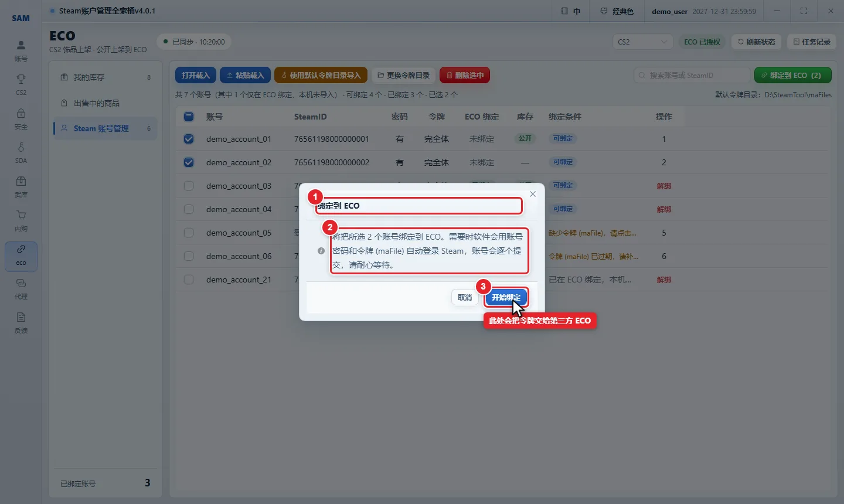Open the 代理 sidebar icon

(21, 288)
